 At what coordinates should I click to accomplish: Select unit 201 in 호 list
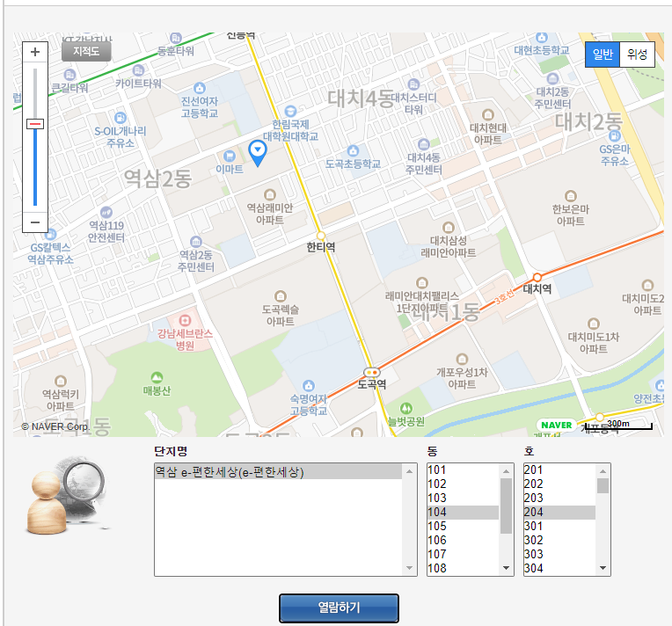(x=559, y=470)
